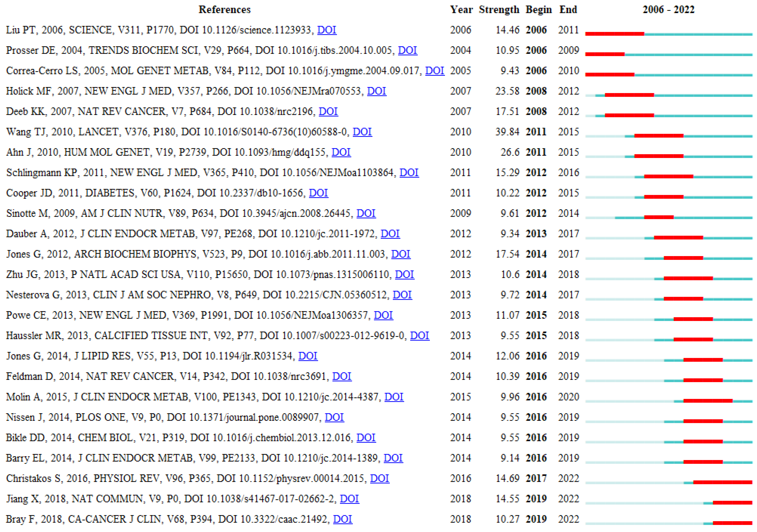Open the DOI link for Ahn J Hum Mol Genet
Image resolution: width=757 pixels, height=532 pixels.
pos(341,152)
